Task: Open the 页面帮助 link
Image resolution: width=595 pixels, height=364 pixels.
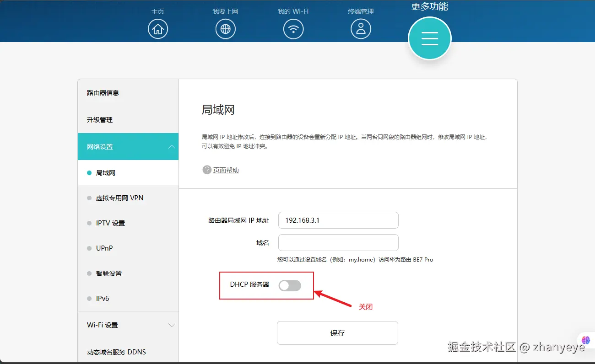Action: (x=226, y=169)
